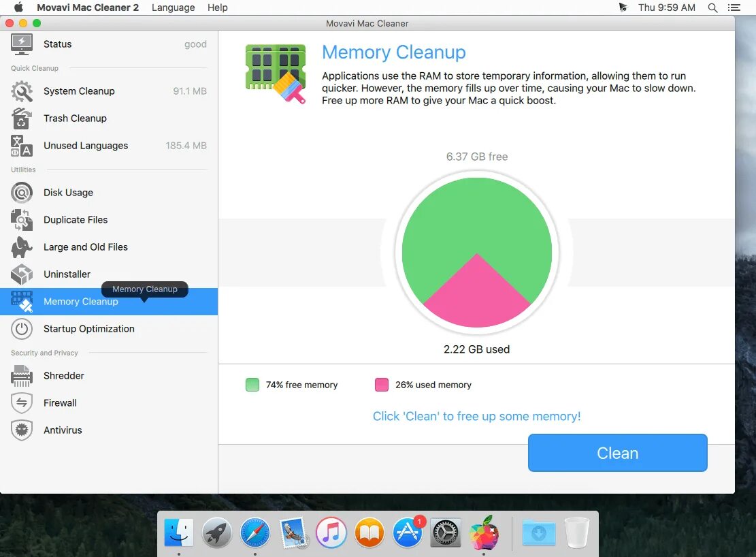This screenshot has height=557, width=756.
Task: Click the Unused Languages translate icon
Action: click(x=22, y=145)
